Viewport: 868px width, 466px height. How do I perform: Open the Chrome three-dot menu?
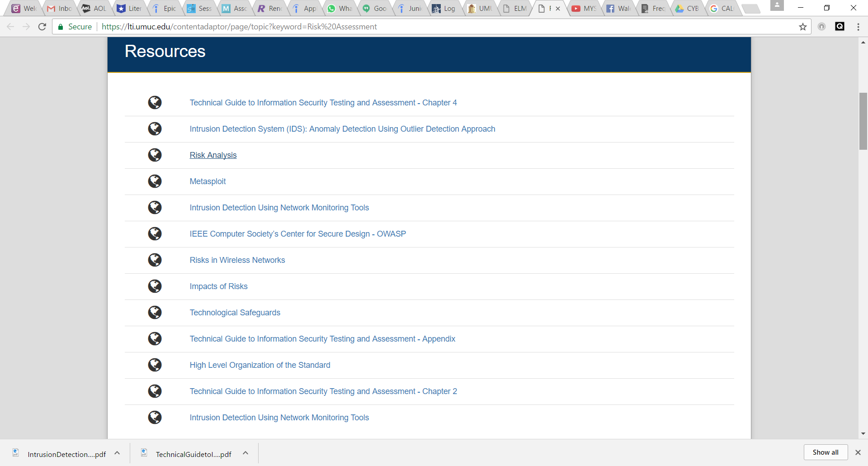[x=858, y=27]
